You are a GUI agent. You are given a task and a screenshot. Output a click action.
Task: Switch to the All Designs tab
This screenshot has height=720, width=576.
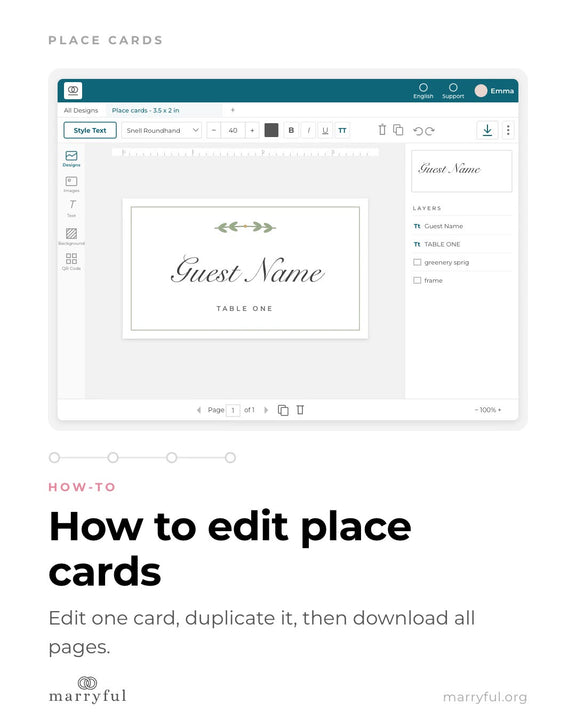[81, 110]
